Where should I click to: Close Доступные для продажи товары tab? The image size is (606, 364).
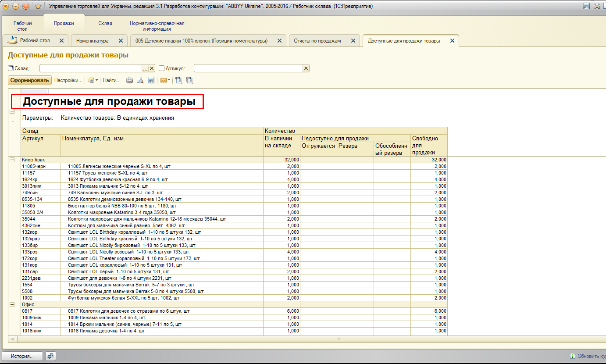(x=452, y=40)
